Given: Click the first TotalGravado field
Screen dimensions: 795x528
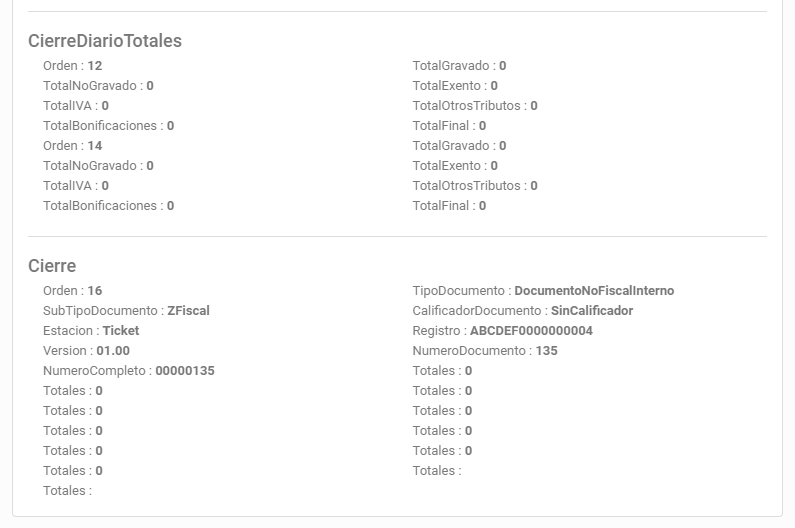Looking at the screenshot, I should coord(459,66).
